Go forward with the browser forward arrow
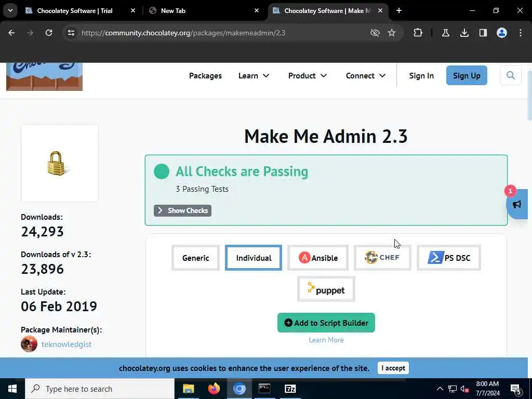Image resolution: width=532 pixels, height=399 pixels. click(x=30, y=33)
